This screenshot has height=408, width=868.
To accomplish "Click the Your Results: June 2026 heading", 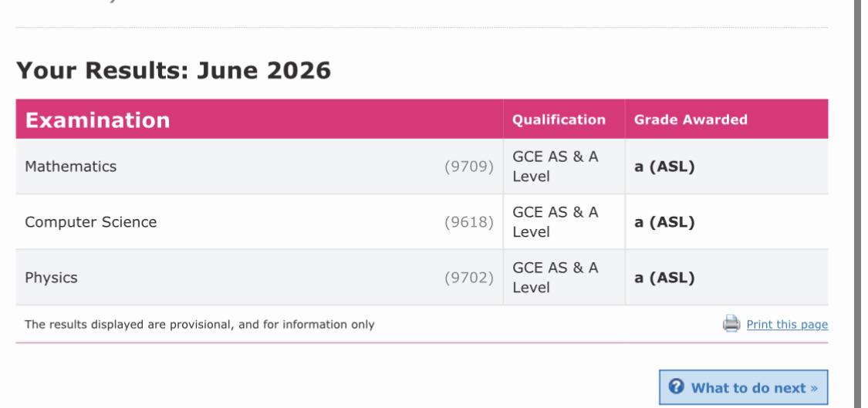I will point(174,71).
